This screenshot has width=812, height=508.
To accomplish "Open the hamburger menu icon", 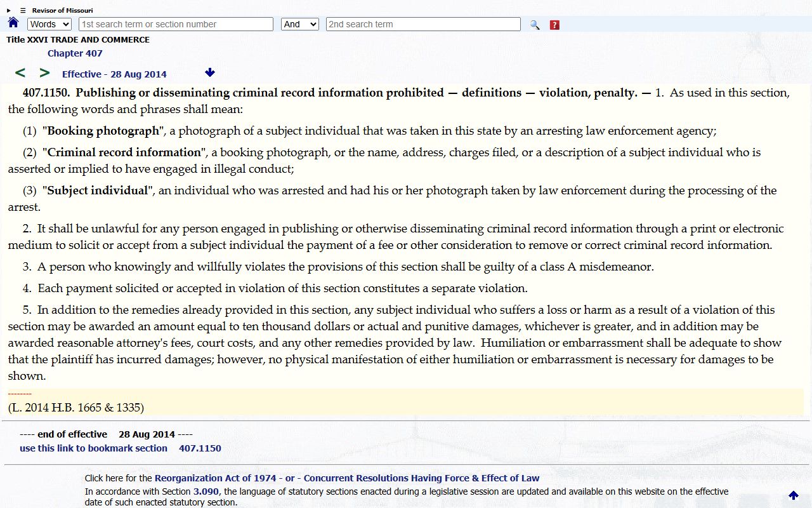I will (x=23, y=10).
